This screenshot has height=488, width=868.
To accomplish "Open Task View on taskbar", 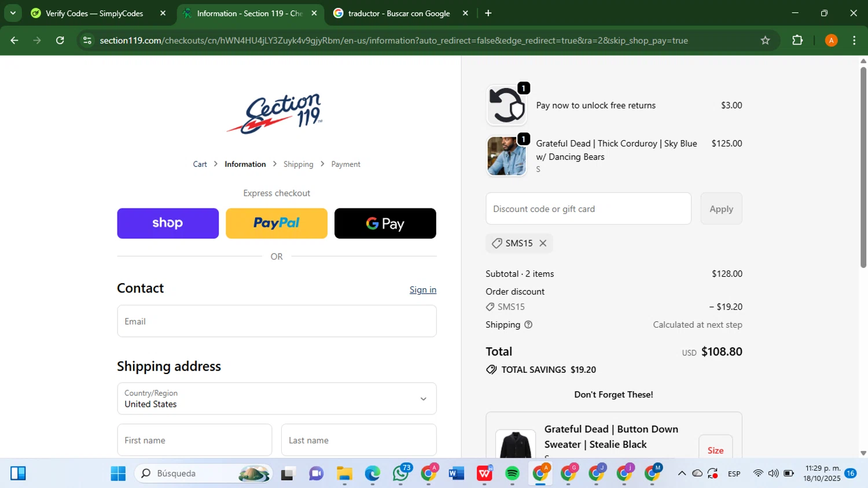I will pyautogui.click(x=288, y=474).
